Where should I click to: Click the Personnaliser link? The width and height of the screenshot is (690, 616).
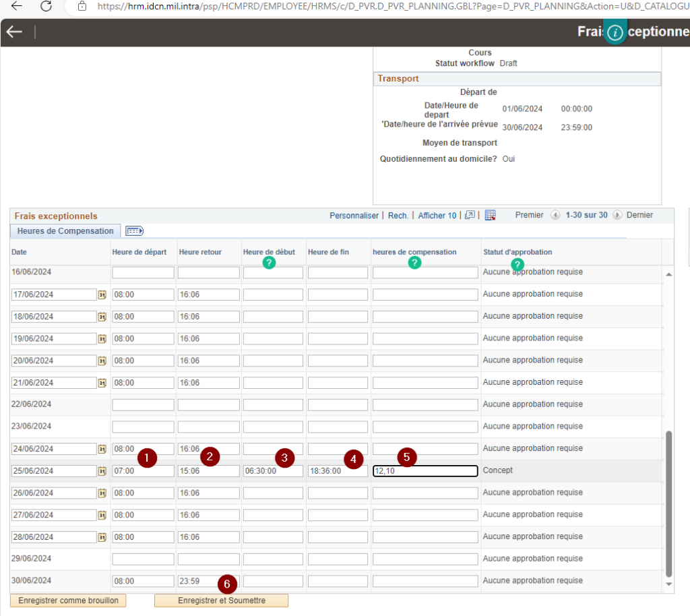point(354,216)
